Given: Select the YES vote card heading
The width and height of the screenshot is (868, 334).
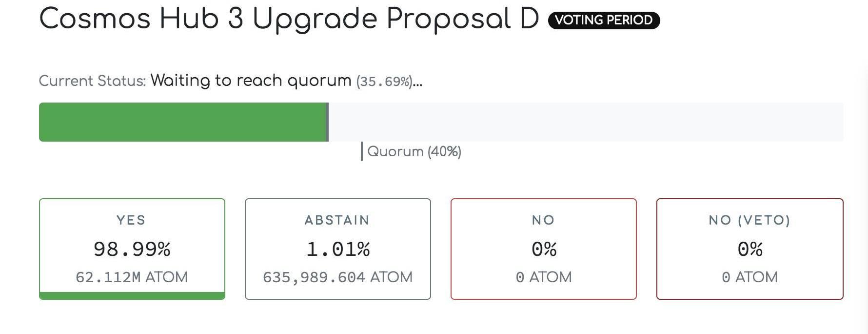Looking at the screenshot, I should (131, 220).
